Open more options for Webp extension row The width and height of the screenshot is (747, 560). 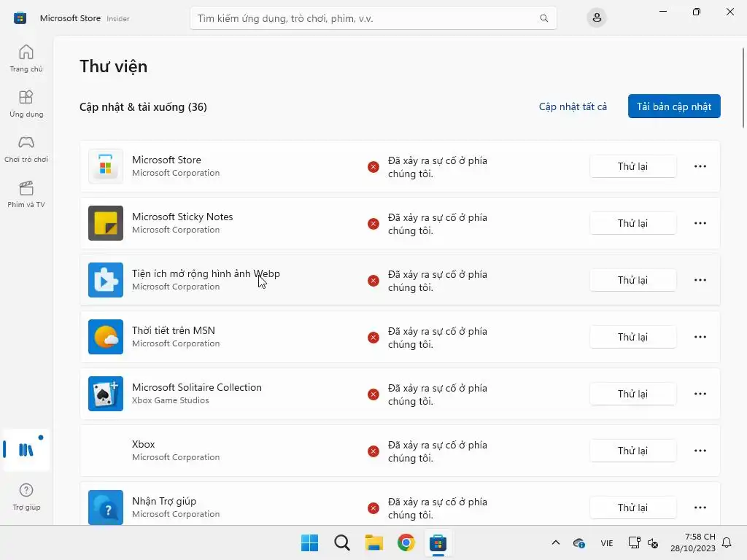[x=700, y=280]
